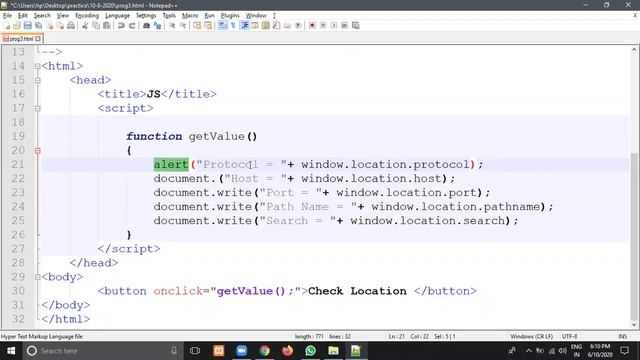Image resolution: width=640 pixels, height=360 pixels.
Task: Open the File menu
Action: click(x=7, y=16)
